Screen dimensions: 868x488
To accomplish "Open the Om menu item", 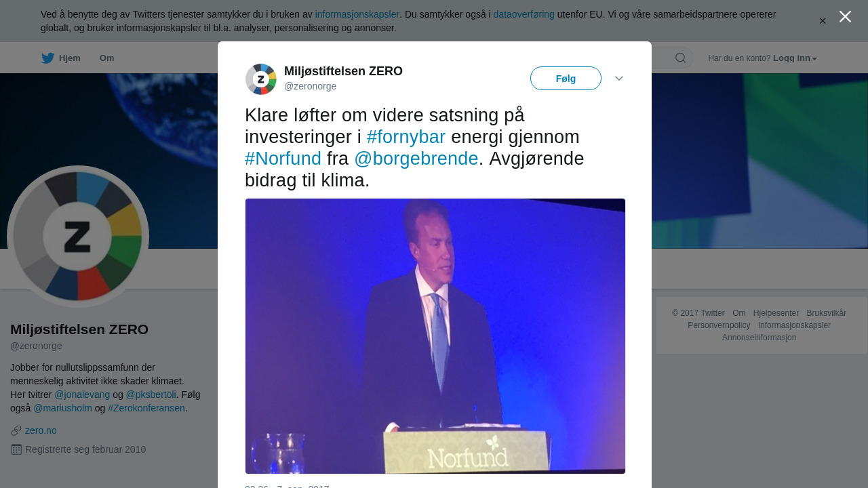I will [107, 58].
